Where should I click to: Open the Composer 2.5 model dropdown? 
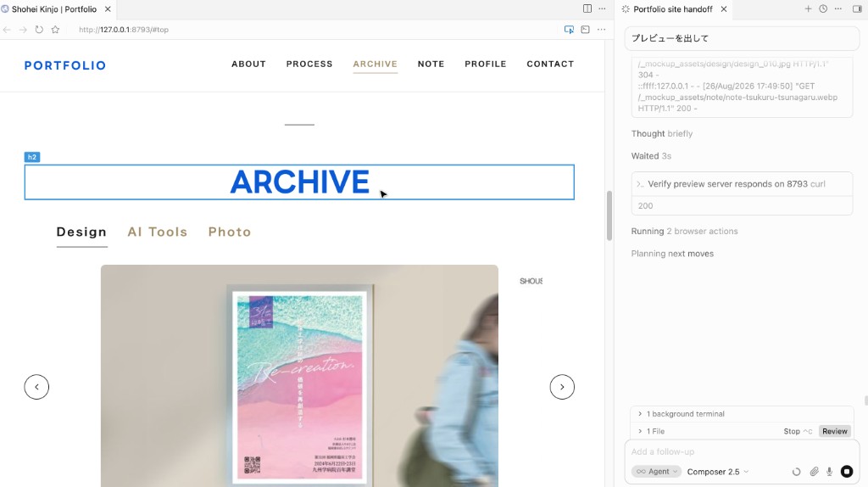pyautogui.click(x=717, y=472)
